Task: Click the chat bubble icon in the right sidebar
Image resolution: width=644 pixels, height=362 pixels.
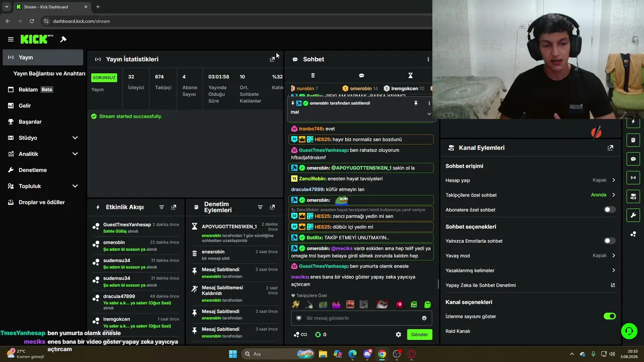Action: point(633,159)
